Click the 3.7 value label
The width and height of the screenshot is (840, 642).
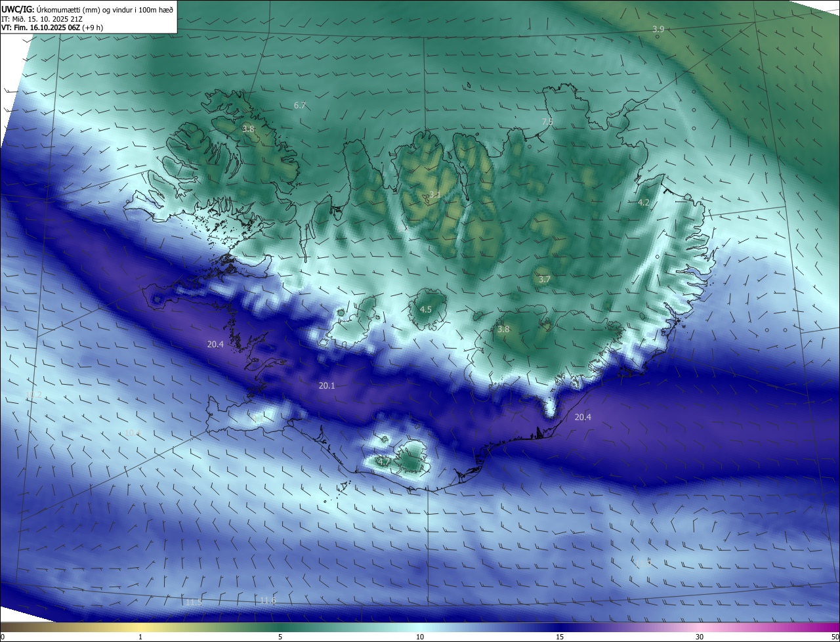coord(544,279)
